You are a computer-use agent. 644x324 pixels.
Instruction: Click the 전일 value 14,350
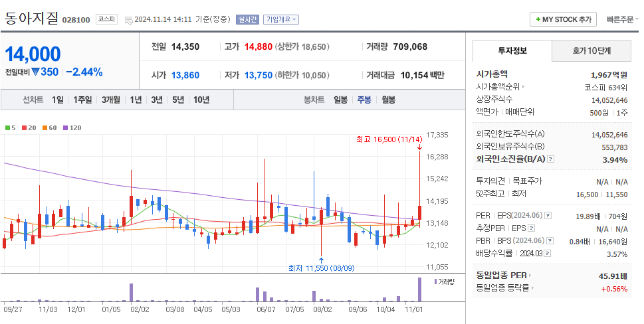point(185,46)
